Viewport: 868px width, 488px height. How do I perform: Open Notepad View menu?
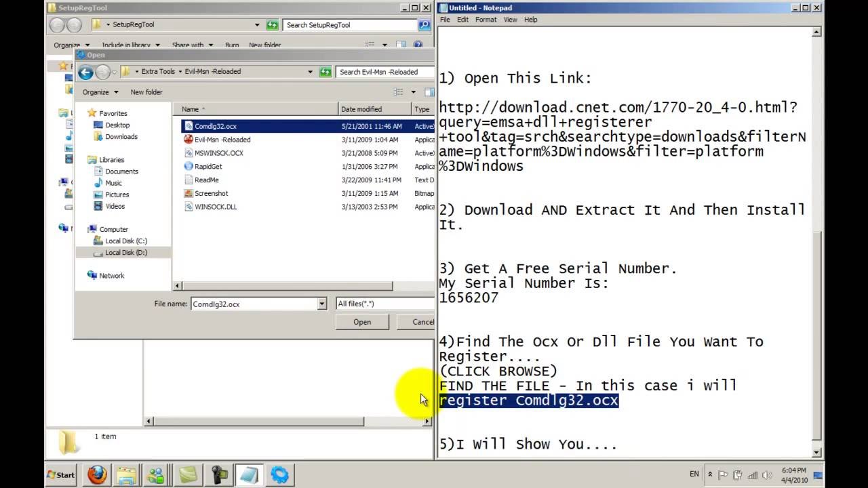coord(510,20)
